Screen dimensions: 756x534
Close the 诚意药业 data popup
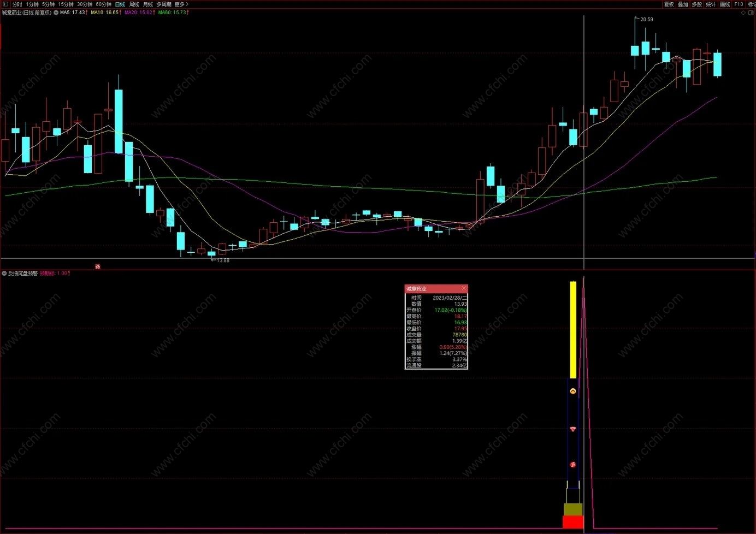coord(464,288)
